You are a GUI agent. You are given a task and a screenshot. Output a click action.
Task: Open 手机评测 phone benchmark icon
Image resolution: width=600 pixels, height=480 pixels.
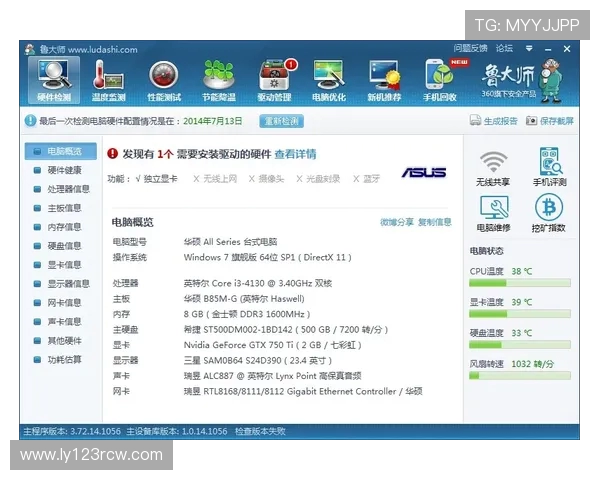(549, 167)
